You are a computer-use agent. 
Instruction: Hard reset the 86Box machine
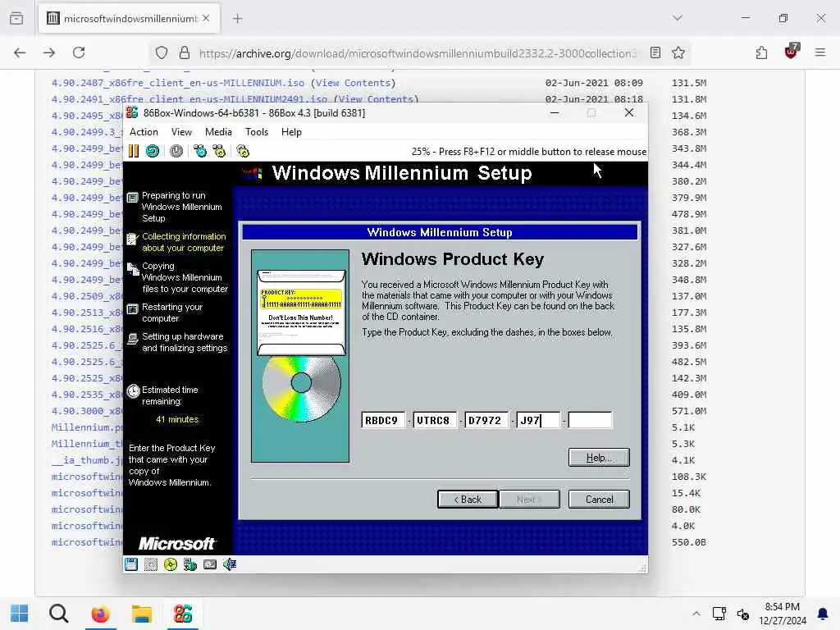coord(153,151)
